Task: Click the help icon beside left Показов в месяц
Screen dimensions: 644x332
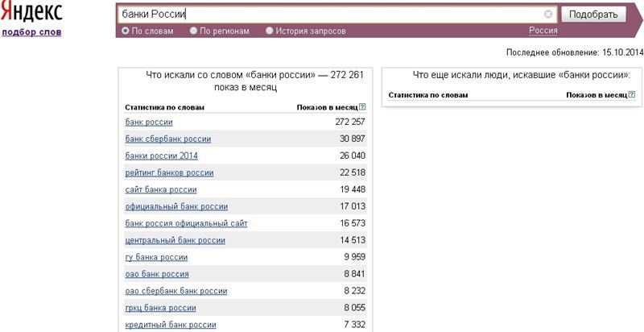Action: (x=361, y=107)
